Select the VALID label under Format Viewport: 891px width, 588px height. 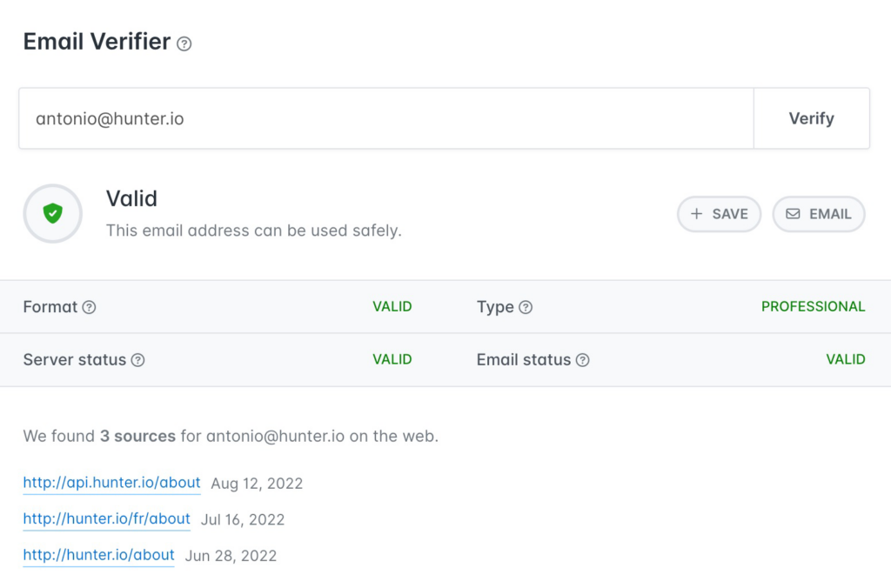(x=392, y=306)
